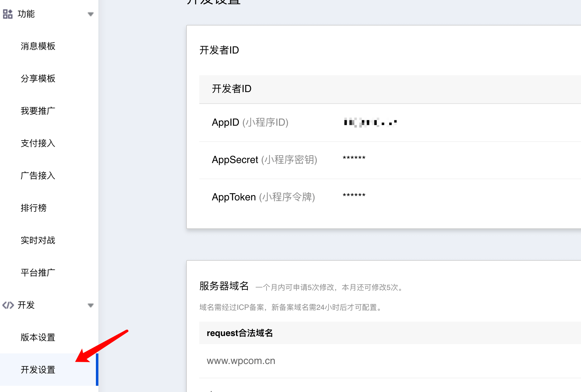Screen dimensions: 581x392
Task: Open 支付接入 page
Action: (x=38, y=143)
